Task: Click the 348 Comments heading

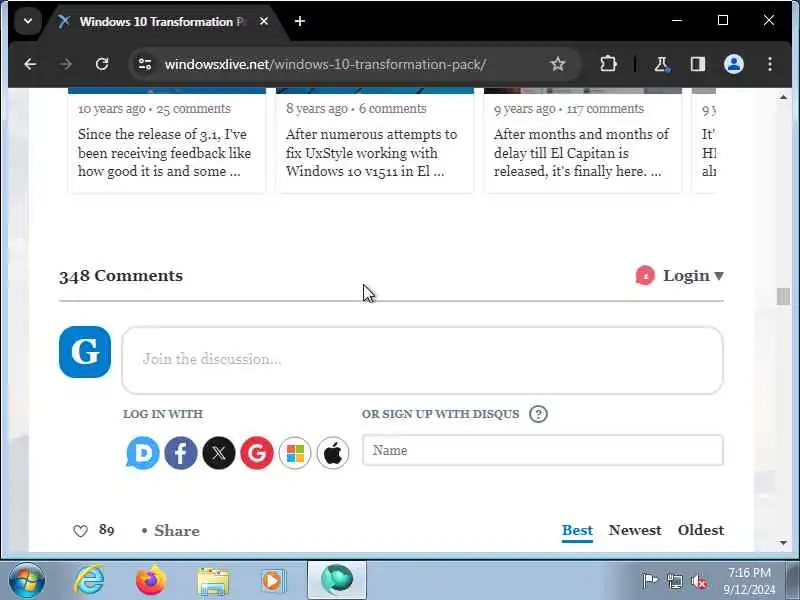Action: [121, 276]
